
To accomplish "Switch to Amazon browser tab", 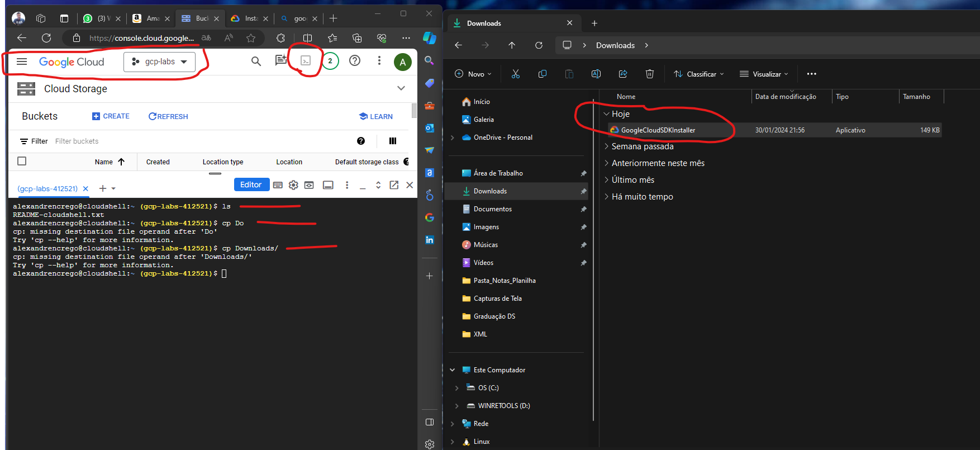I will [x=151, y=18].
